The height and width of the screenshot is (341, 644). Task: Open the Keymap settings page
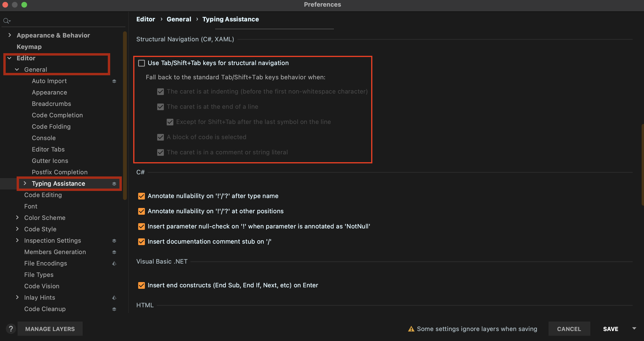click(29, 47)
